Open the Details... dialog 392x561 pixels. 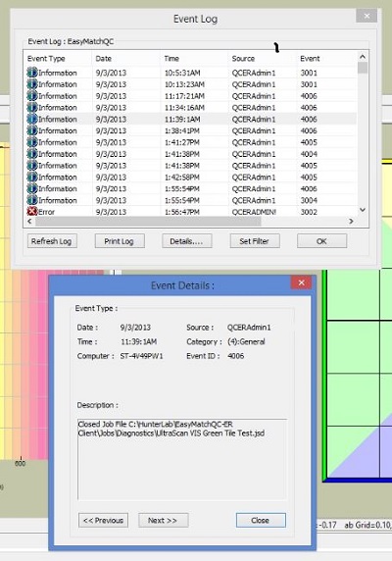[186, 241]
